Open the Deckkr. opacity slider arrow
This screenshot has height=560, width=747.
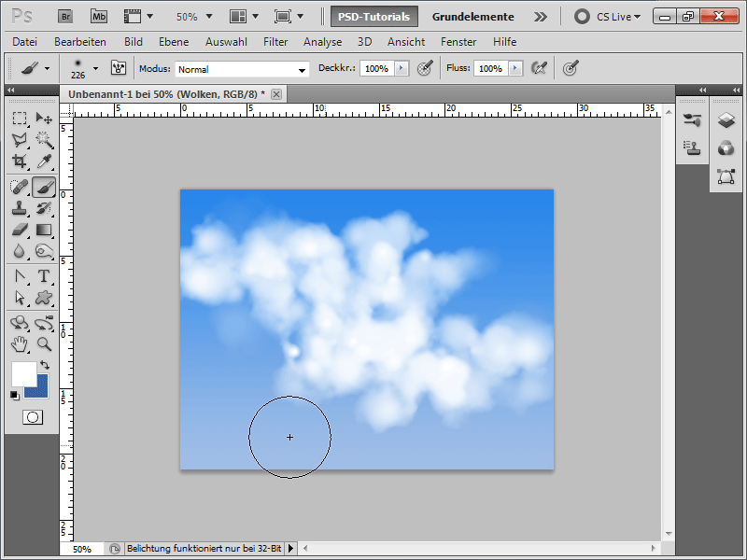pos(402,68)
